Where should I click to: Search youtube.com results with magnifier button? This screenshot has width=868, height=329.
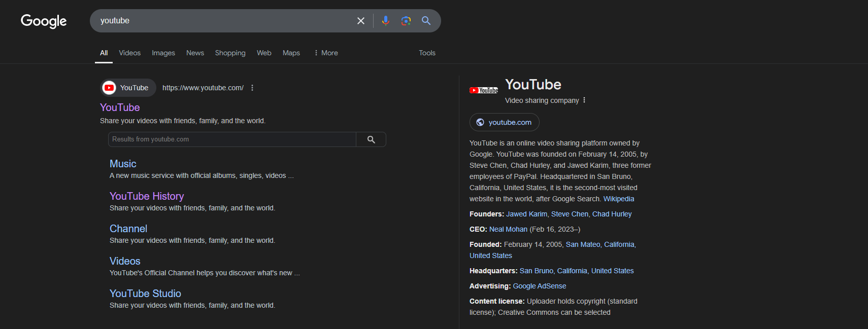pyautogui.click(x=371, y=139)
